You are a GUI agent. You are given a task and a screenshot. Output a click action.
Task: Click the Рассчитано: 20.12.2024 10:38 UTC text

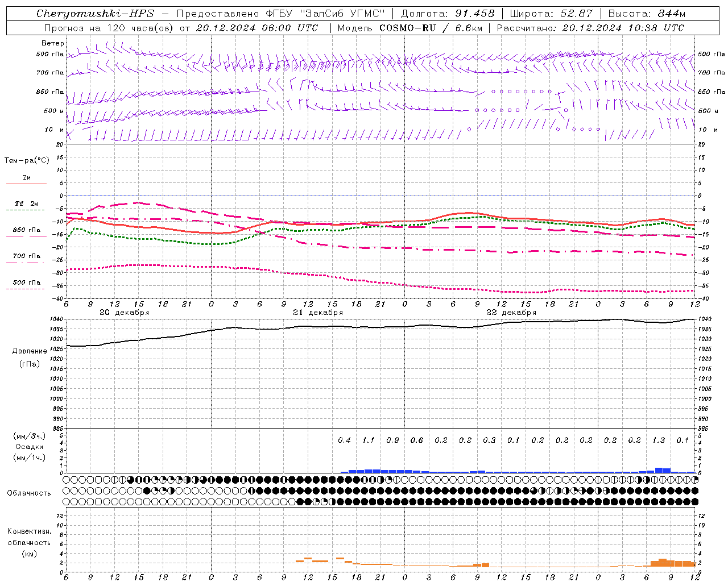click(590, 28)
